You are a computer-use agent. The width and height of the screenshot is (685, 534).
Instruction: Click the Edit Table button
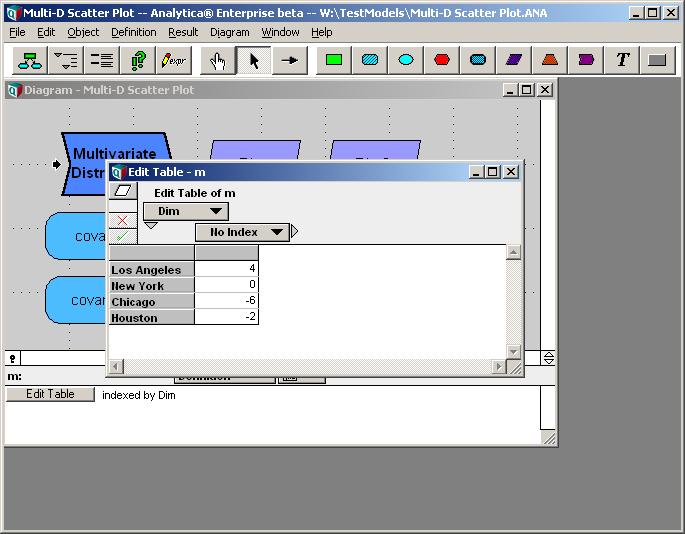(50, 394)
